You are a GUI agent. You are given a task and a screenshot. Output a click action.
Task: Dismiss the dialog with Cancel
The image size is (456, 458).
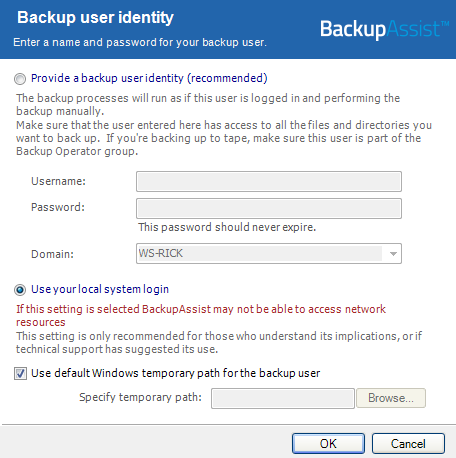click(408, 444)
